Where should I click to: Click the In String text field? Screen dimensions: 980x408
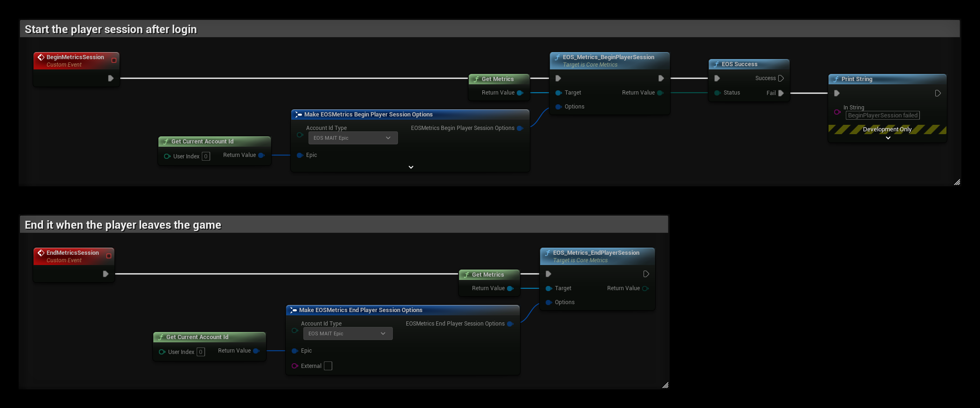[x=883, y=116]
